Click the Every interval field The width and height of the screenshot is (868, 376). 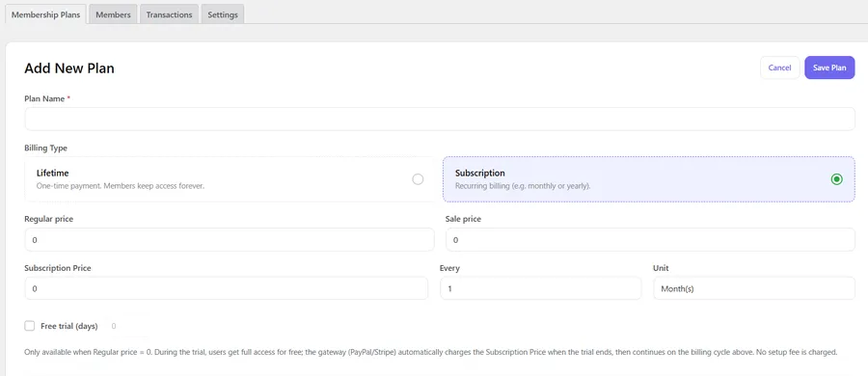(x=540, y=288)
